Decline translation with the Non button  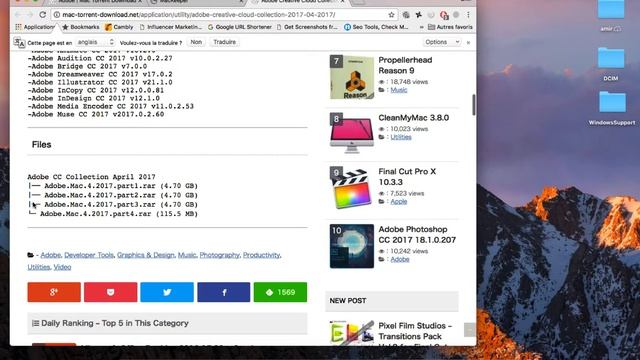[x=196, y=42]
